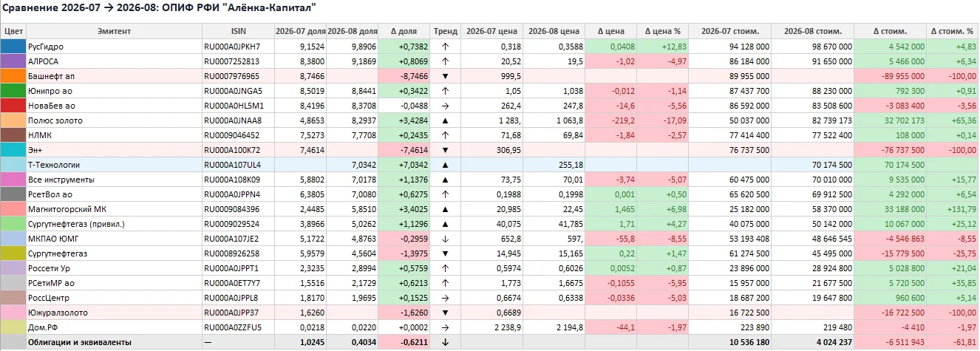Click the 2026-07 цена value 2 238,9

pos(506,327)
